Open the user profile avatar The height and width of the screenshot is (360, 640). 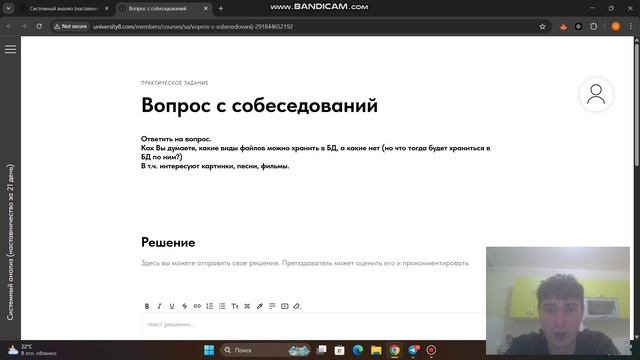pos(596,95)
